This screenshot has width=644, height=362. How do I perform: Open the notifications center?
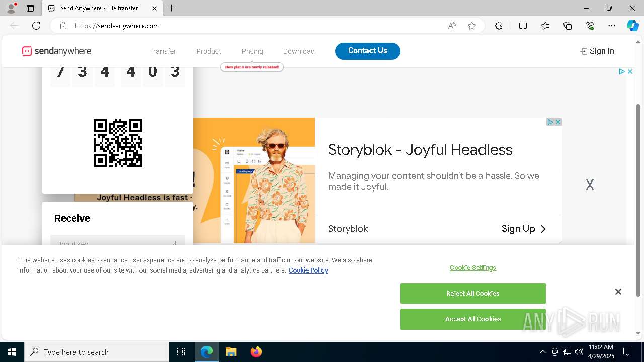click(627, 352)
